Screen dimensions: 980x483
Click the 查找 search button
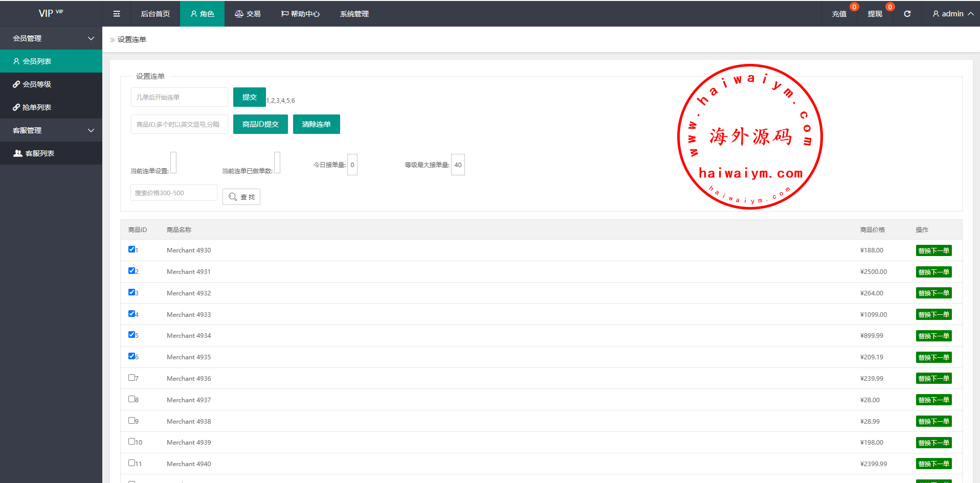click(x=241, y=197)
